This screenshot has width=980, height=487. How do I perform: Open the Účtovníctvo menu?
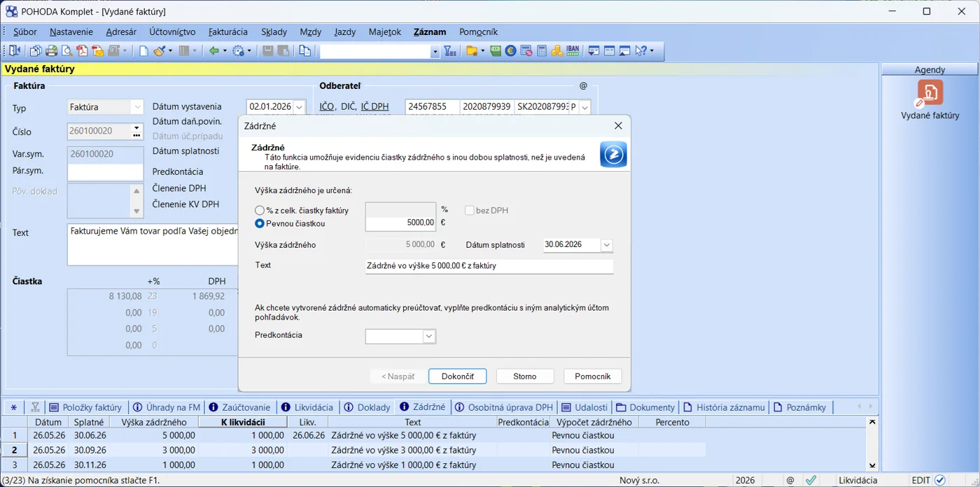pos(172,31)
